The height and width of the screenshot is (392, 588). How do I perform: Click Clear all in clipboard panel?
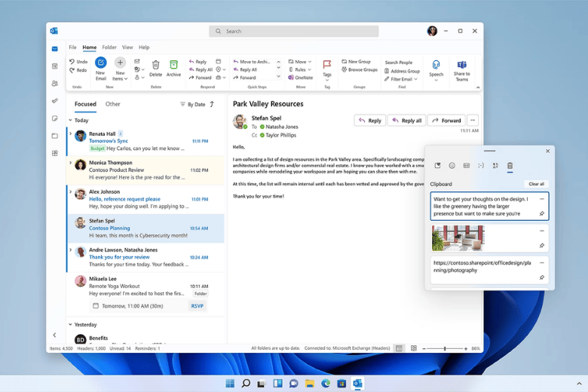pos(536,184)
